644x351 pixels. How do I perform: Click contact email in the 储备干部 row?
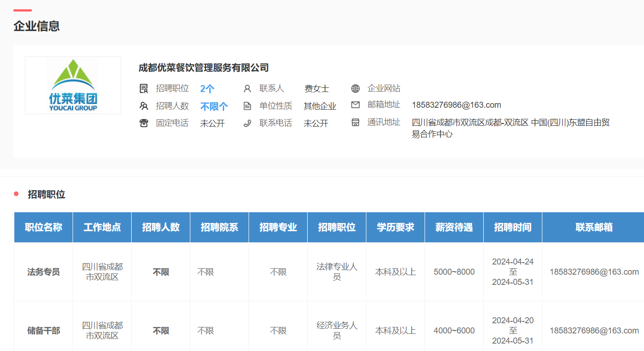pos(594,331)
